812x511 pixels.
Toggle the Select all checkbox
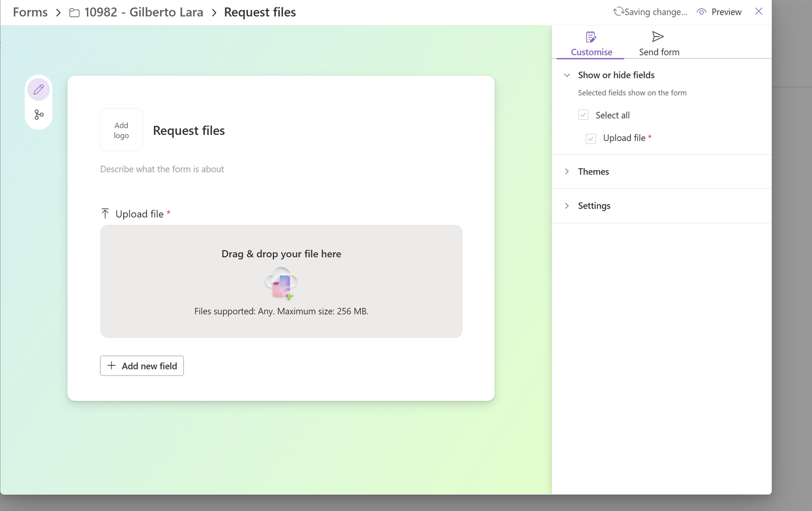point(583,115)
